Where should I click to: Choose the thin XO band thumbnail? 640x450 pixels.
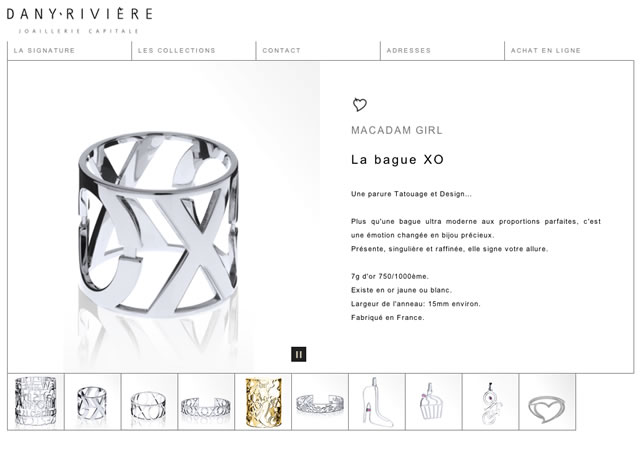click(x=149, y=402)
